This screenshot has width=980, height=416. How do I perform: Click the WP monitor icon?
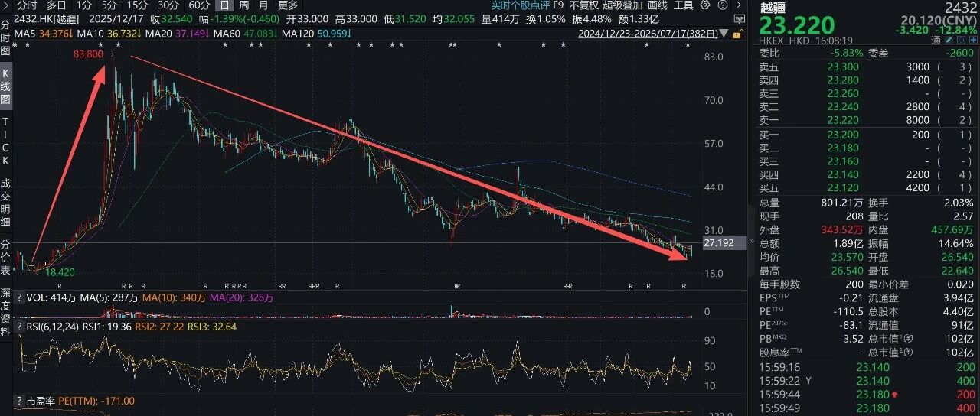tap(740, 18)
